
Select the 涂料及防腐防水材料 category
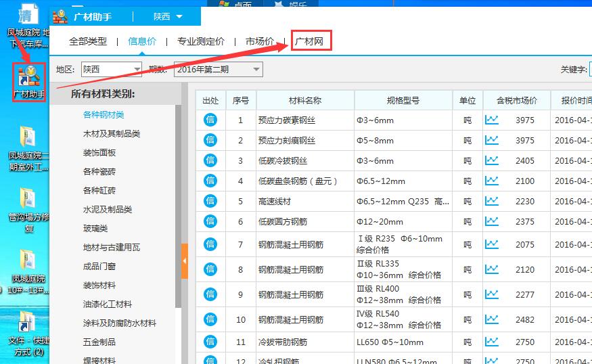coord(119,323)
